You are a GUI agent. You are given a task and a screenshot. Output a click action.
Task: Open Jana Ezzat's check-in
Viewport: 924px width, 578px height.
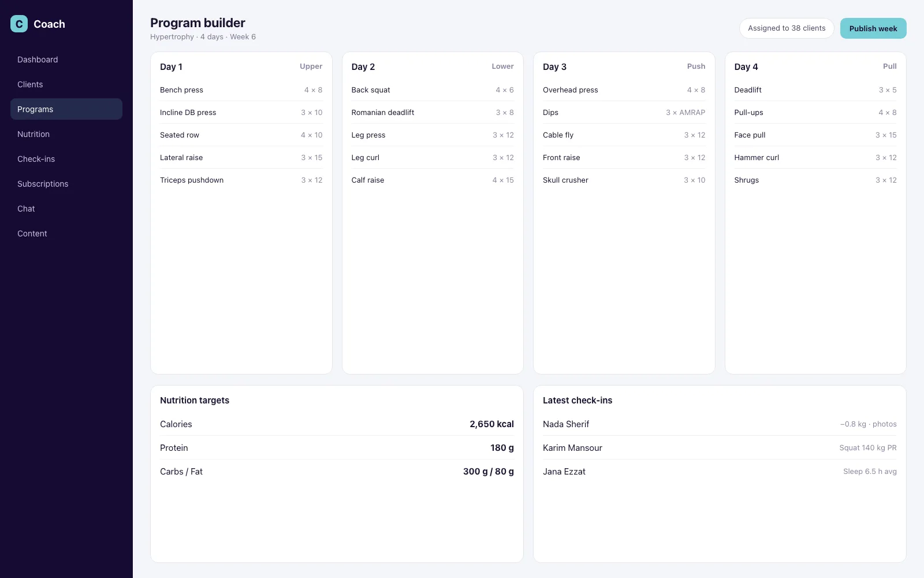coord(720,472)
